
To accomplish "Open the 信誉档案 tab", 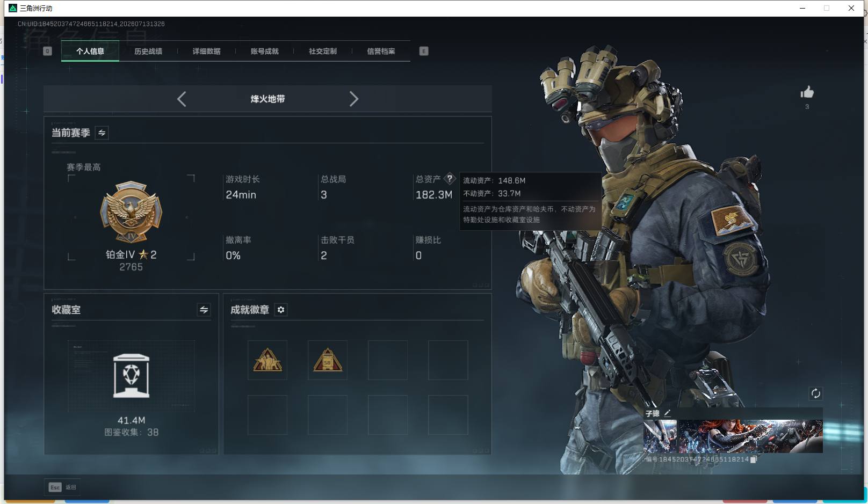I will [381, 51].
